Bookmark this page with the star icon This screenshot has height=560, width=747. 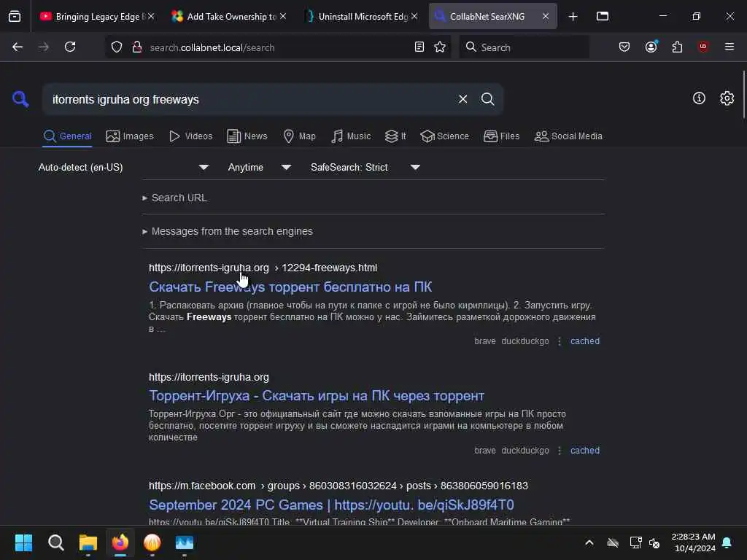point(440,47)
